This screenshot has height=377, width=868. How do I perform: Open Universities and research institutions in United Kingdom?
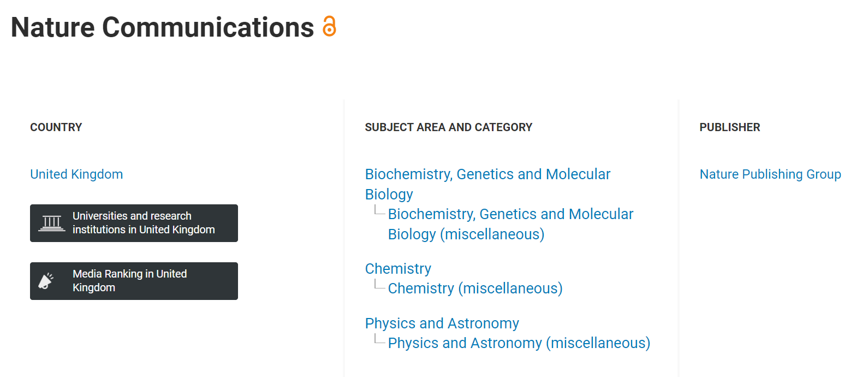pos(143,223)
